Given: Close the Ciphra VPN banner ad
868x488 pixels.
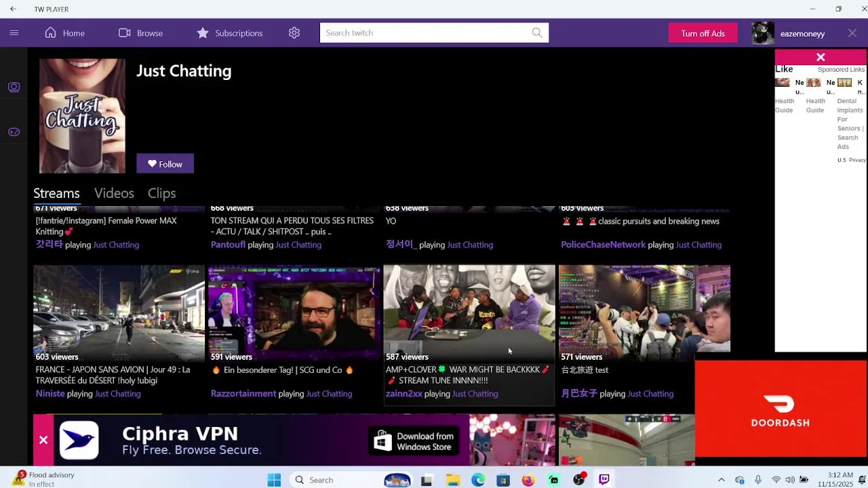Looking at the screenshot, I should 43,440.
